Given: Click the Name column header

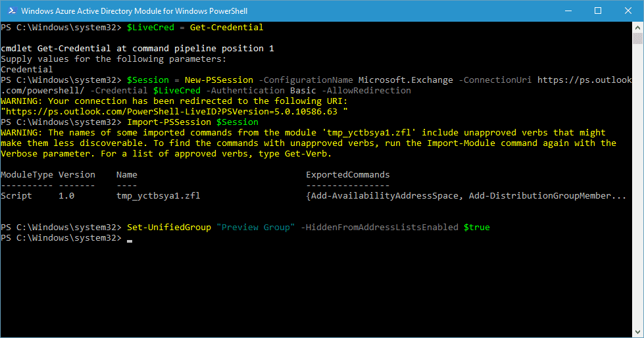Looking at the screenshot, I should (x=126, y=174).
